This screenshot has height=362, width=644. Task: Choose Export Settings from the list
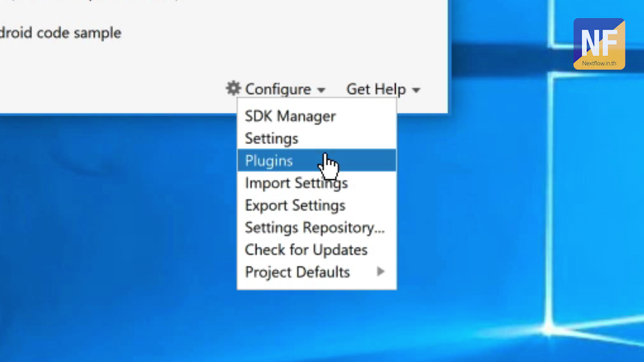point(294,206)
